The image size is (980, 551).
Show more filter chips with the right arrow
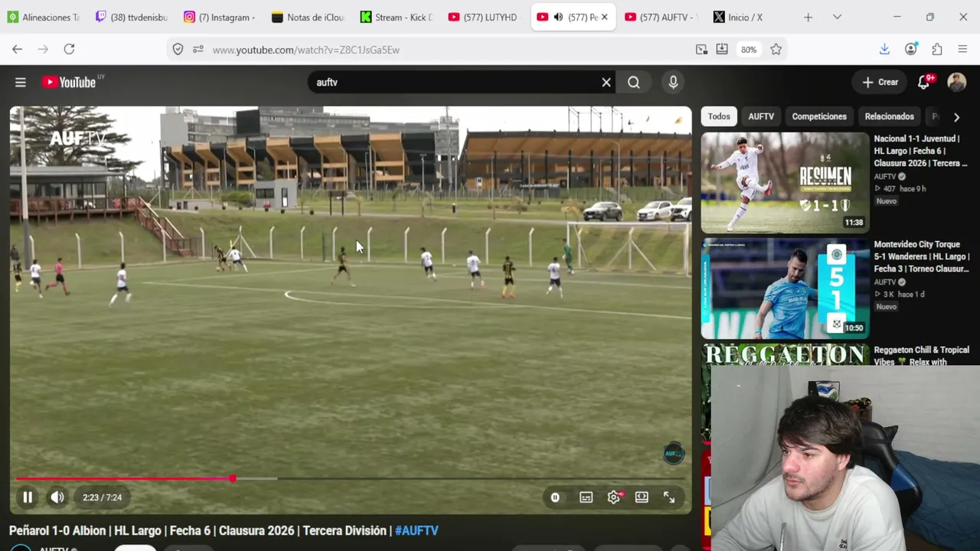[956, 117]
